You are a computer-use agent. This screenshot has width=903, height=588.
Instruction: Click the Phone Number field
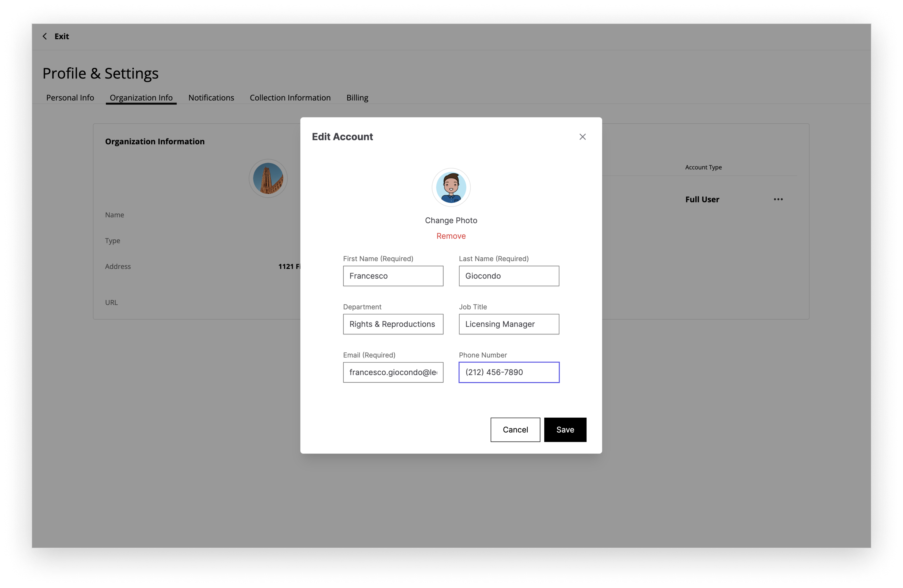pyautogui.click(x=509, y=372)
